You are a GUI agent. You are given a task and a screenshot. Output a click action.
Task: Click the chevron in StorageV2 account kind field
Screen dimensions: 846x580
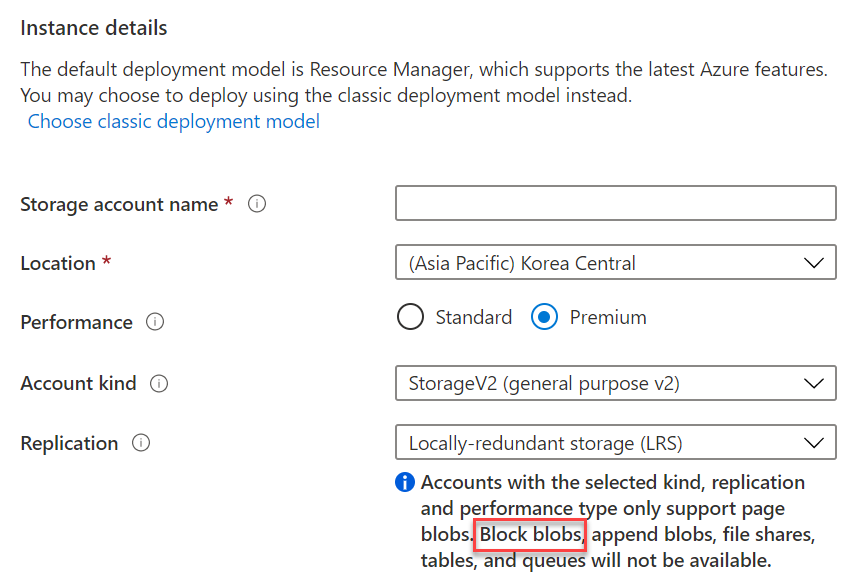coord(814,384)
